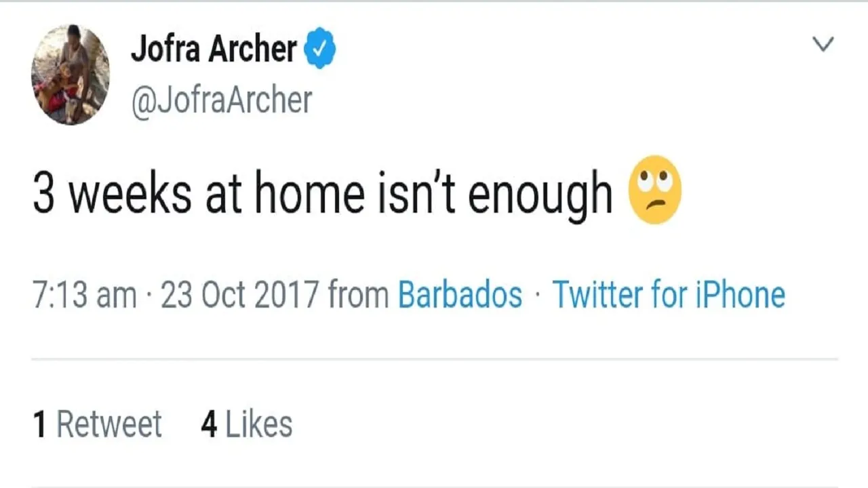
Task: Click the 23 Oct 2017 date
Action: click(239, 296)
